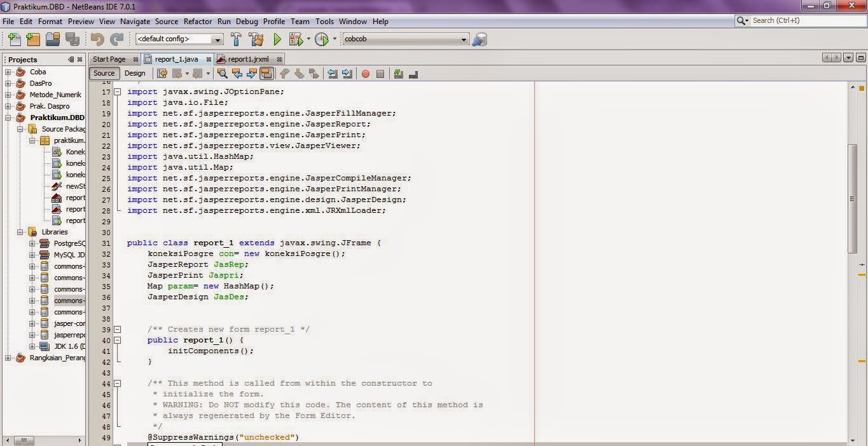Run the project using green Run arrow
The height and width of the screenshot is (446, 868).
pyautogui.click(x=277, y=39)
